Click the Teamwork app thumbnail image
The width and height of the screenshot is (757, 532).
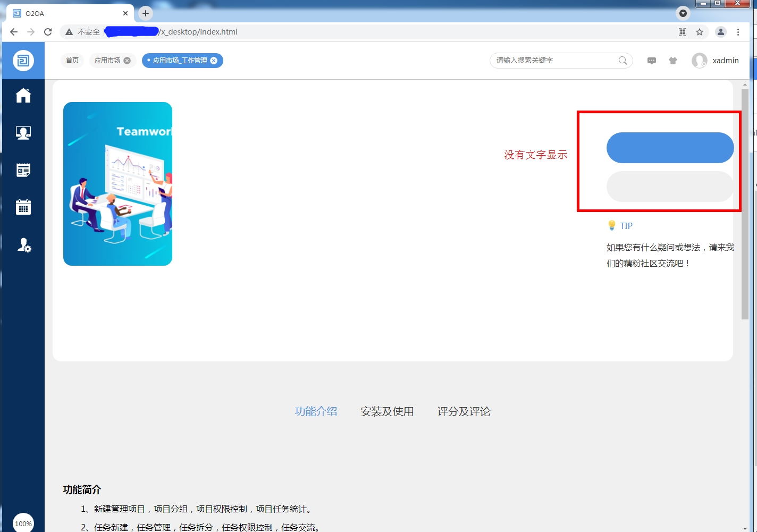[x=117, y=184]
